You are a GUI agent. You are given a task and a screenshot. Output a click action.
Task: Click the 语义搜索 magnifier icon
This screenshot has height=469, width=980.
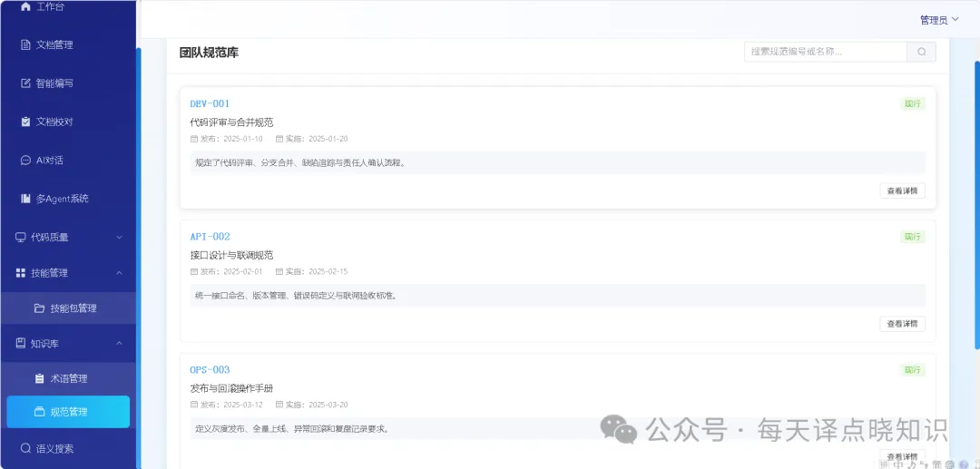(25, 448)
